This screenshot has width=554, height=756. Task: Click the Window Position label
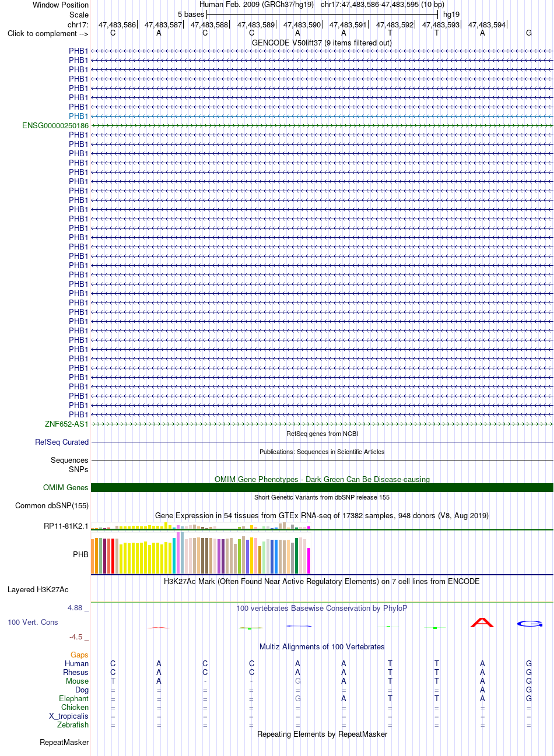pyautogui.click(x=61, y=5)
